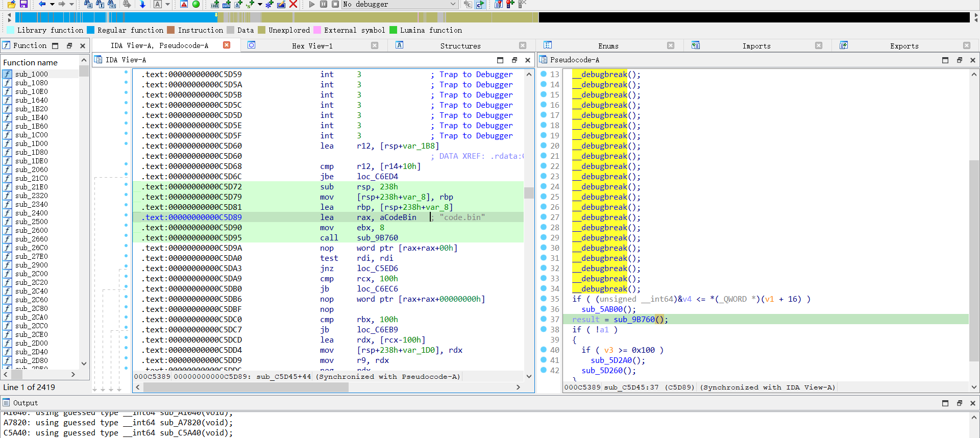Expand the jump back history dropdown arrow
Image resolution: width=980 pixels, height=438 pixels.
[x=52, y=4]
